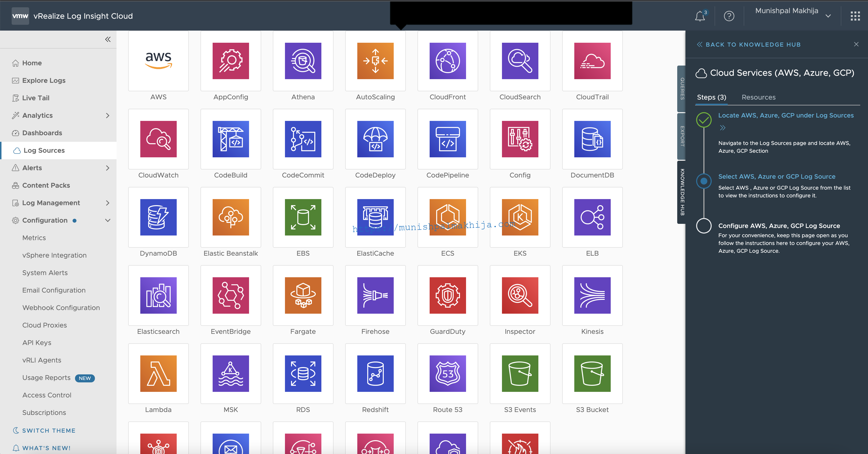
Task: Open the Elastic Beanstalk service icon
Action: pyautogui.click(x=231, y=217)
